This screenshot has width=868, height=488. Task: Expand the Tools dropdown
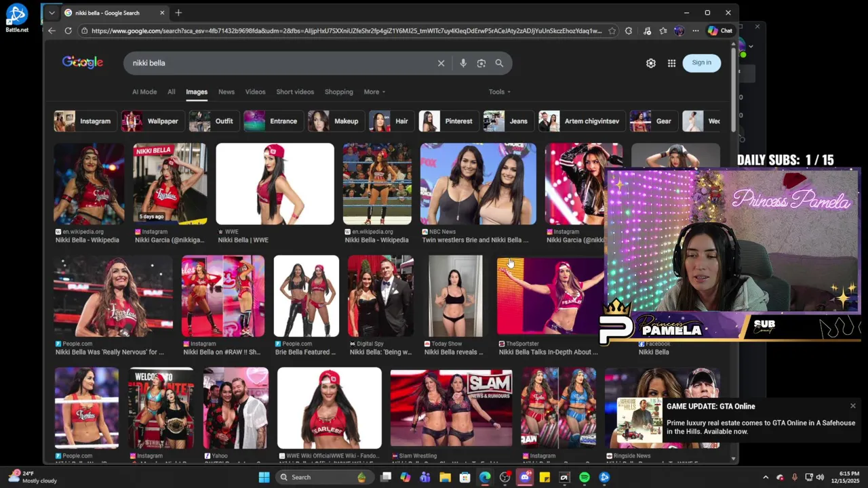[x=500, y=92]
